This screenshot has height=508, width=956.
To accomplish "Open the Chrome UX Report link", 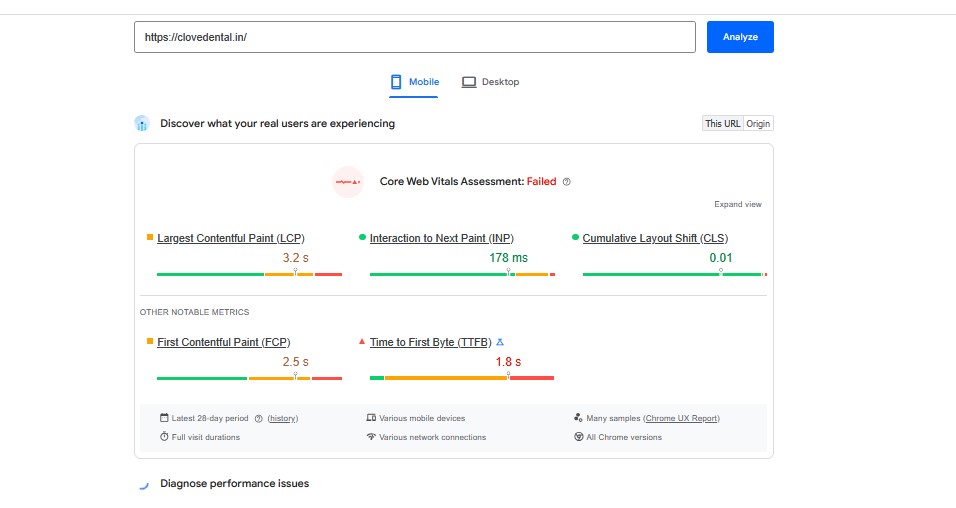I will 681,418.
